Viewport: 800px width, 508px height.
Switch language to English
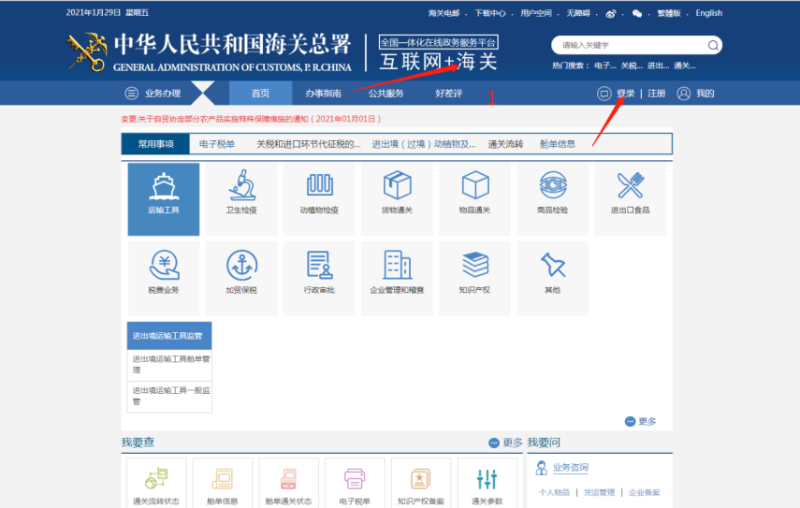(708, 13)
